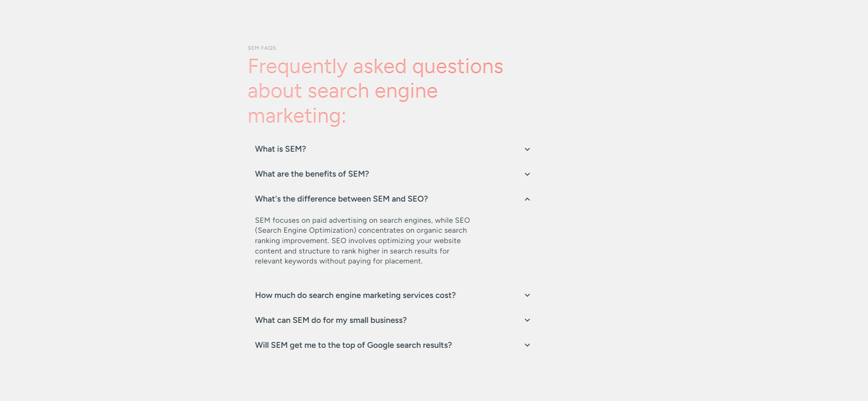Expand the 'What is SEM?' question
868x401 pixels.
392,149
